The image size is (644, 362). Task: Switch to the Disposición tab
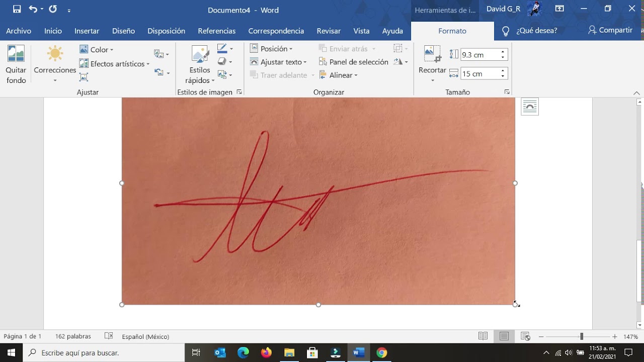(166, 31)
